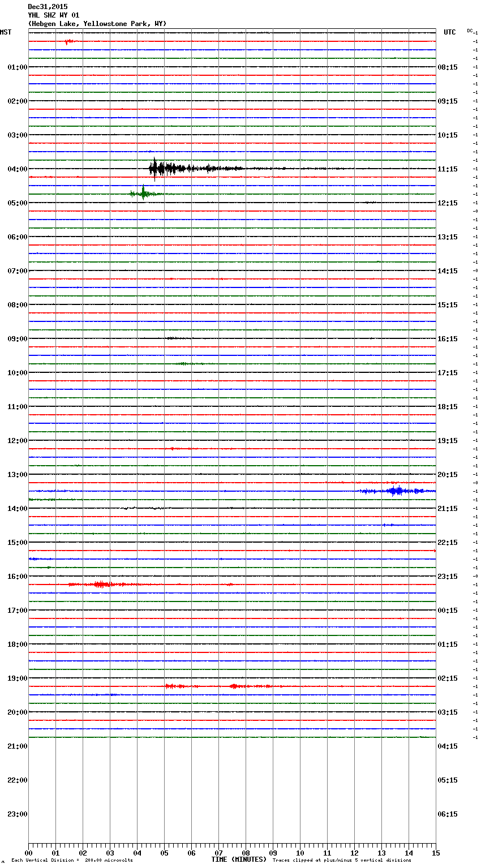Click the date header 'Dec31,2015'

coord(48,7)
